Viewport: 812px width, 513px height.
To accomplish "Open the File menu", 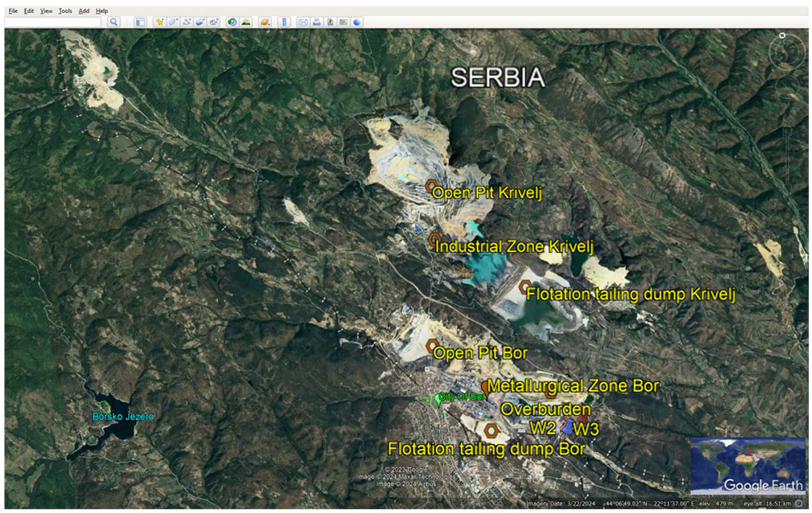I will (x=13, y=11).
